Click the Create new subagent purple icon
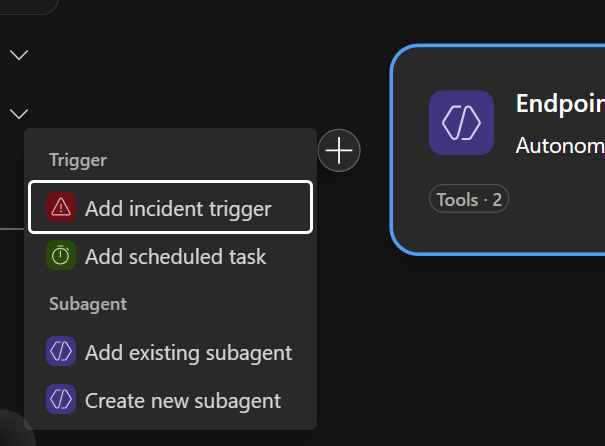The height and width of the screenshot is (446, 605). tap(61, 400)
